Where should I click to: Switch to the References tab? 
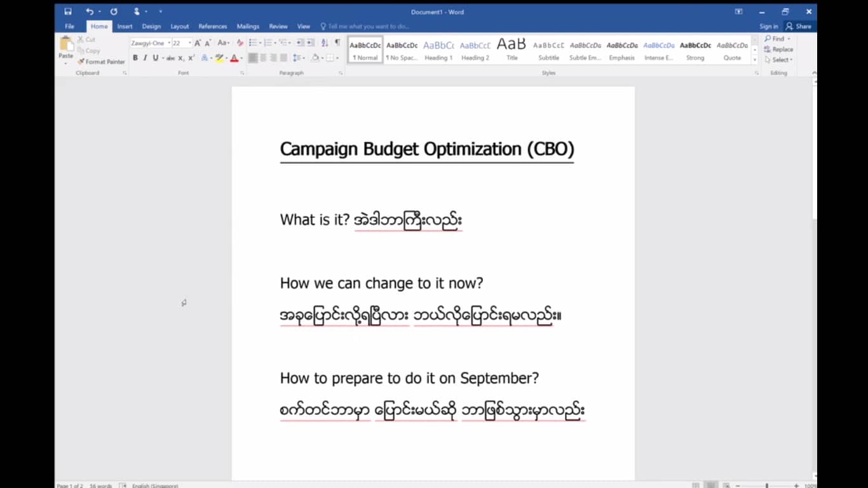(x=212, y=26)
